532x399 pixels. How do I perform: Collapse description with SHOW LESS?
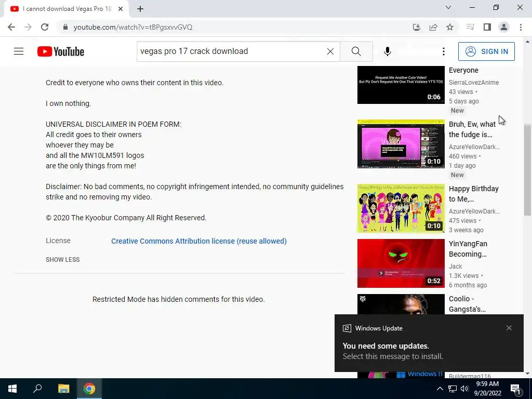click(x=63, y=260)
